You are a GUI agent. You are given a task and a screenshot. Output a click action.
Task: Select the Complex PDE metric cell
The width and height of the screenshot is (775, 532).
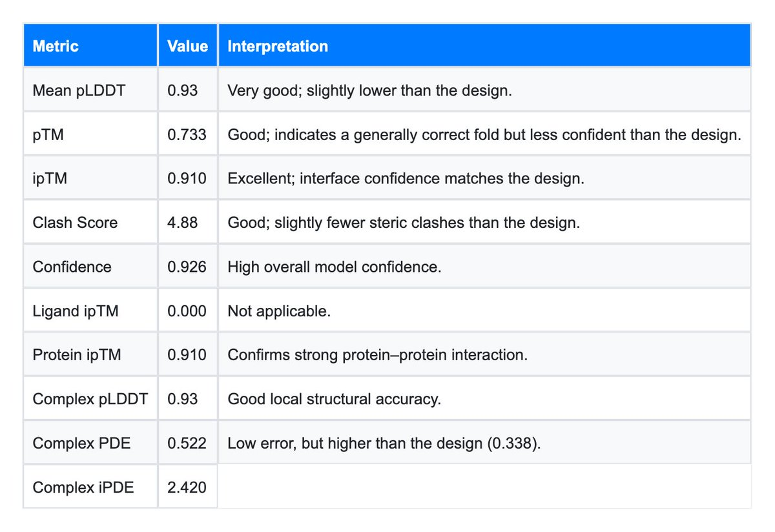[81, 443]
